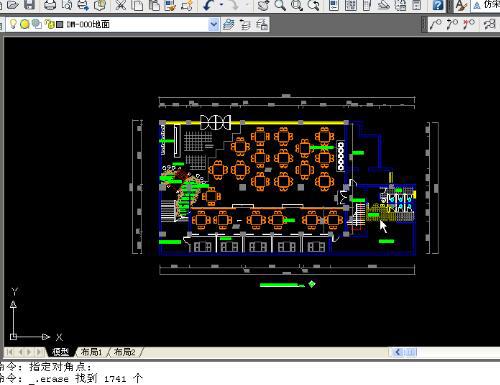Image resolution: width=500 pixels, height=385 pixels.
Task: Open the Sheet Set Manager icon
Action: tap(384, 5)
